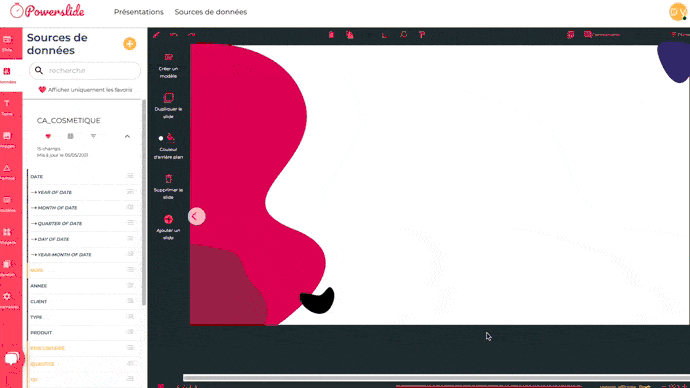Click the rotate icon in top toolbar
This screenshot has height=388, width=690.
[x=404, y=35]
